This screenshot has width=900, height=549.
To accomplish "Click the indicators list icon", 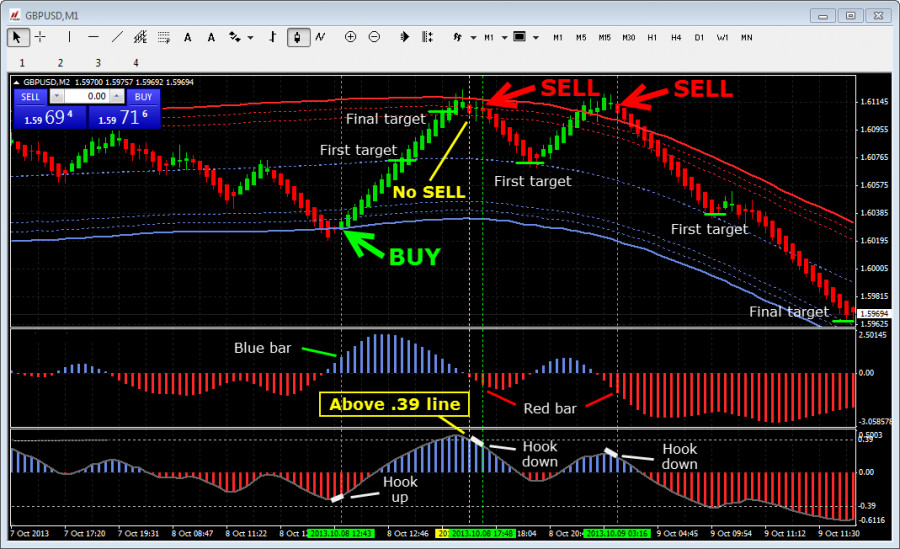I will (457, 37).
